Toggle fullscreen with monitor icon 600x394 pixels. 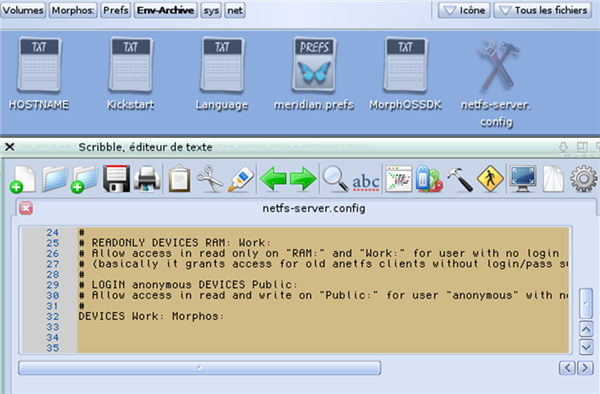[x=523, y=179]
